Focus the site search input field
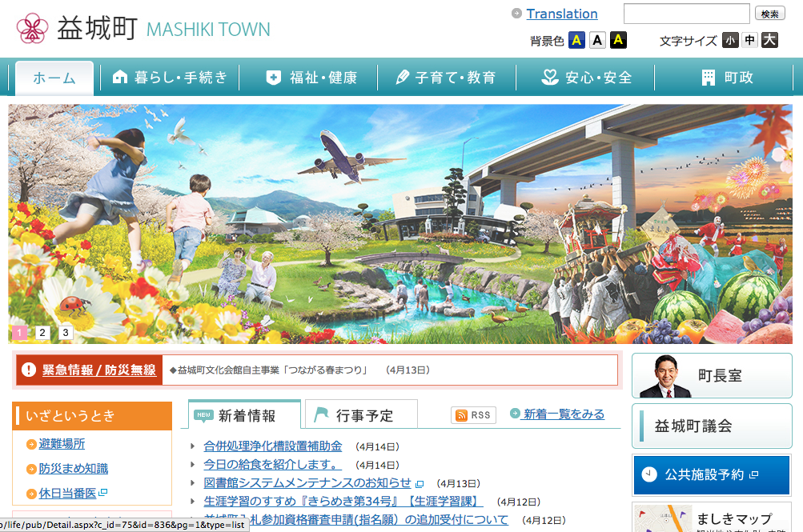Viewport: 803px width, 532px height. pos(686,14)
